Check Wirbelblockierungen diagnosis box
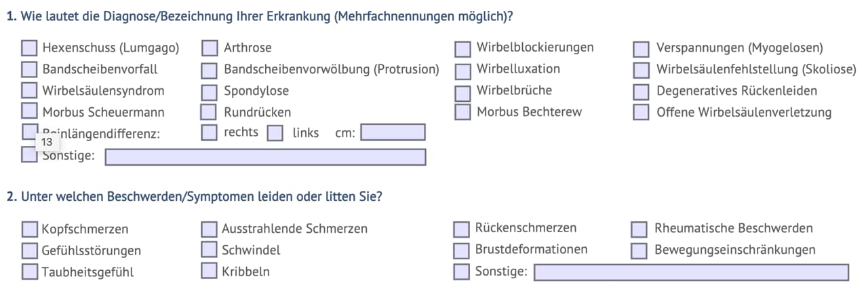Viewport: 868px width, 298px height. tap(462, 49)
